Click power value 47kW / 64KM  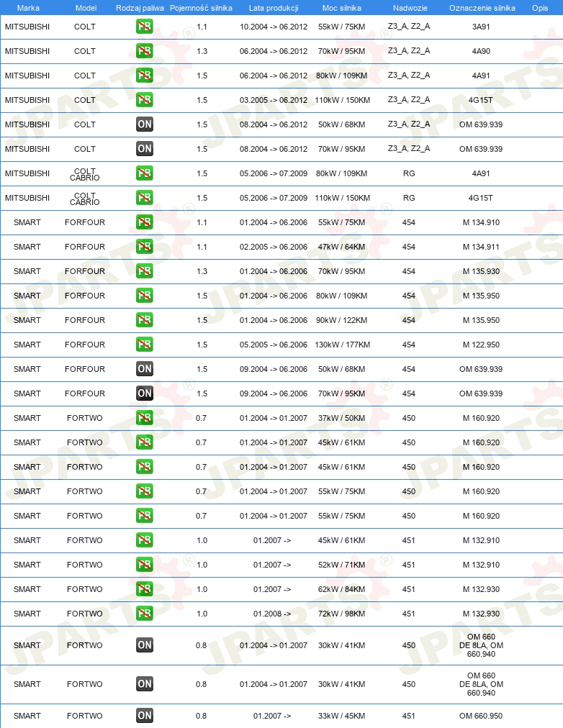pos(341,247)
